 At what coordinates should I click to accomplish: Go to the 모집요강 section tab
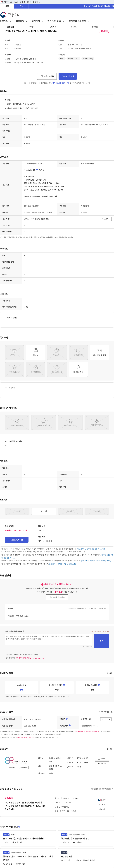[10, 27]
